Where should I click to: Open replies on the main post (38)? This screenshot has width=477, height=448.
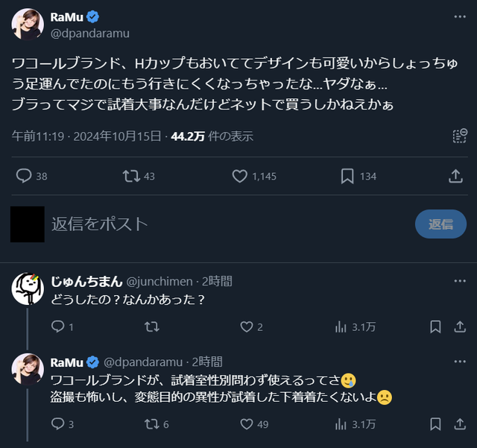pos(24,177)
